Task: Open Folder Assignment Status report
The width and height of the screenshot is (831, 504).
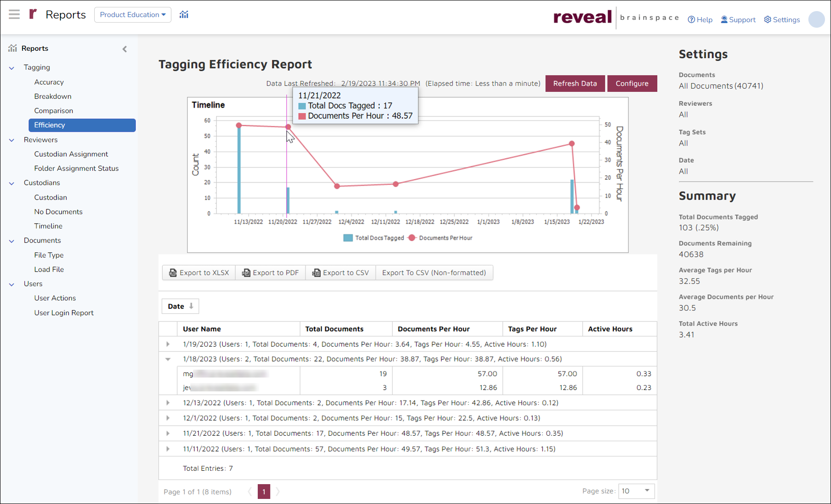Action: [x=76, y=169]
